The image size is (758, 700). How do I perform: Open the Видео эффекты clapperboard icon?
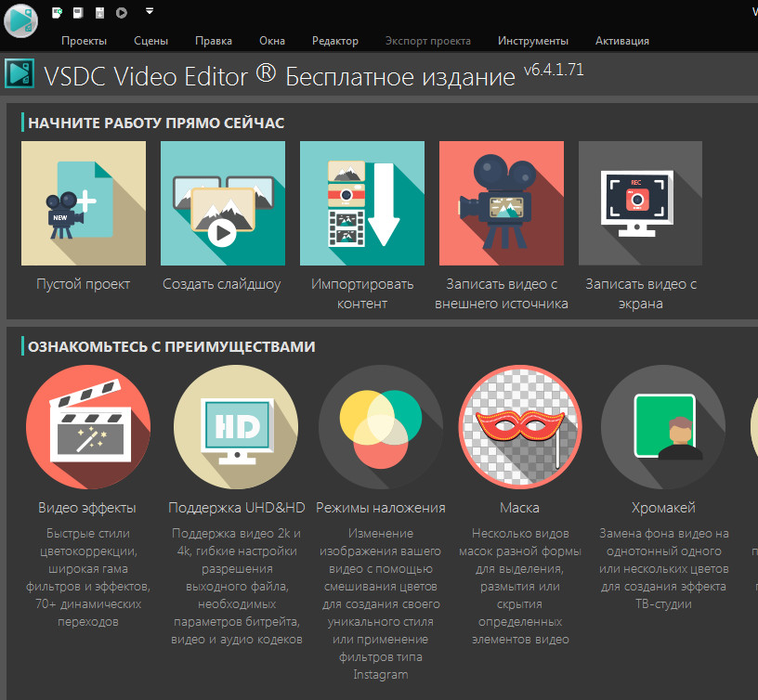tap(87, 427)
